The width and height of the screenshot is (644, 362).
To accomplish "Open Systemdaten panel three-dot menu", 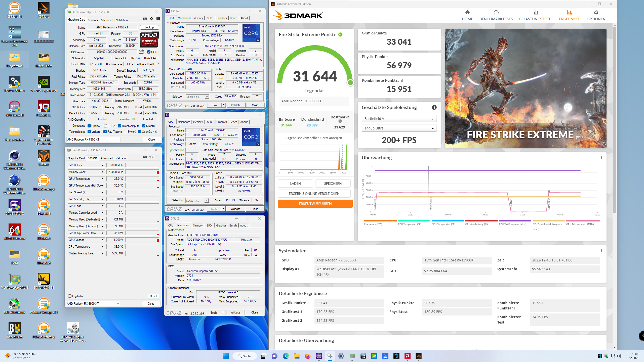I will click(601, 250).
